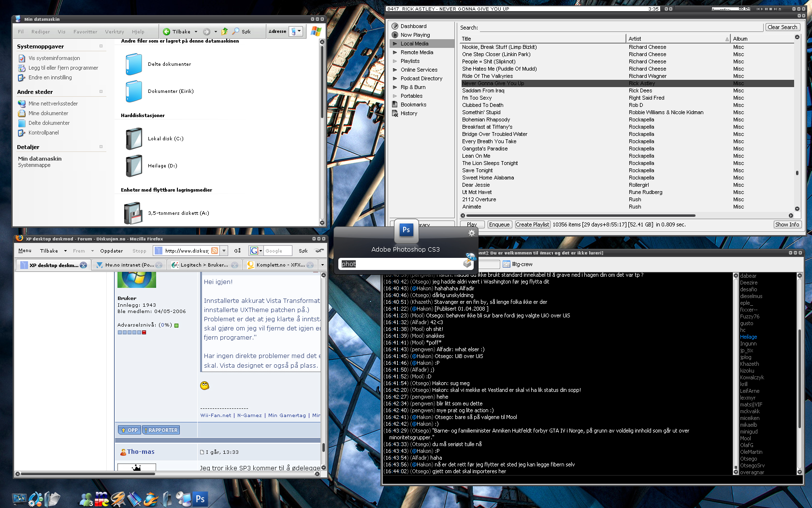This screenshot has height=508, width=812.
Task: Click the Firefox throbber icon beside Søk
Action: pos(319,251)
